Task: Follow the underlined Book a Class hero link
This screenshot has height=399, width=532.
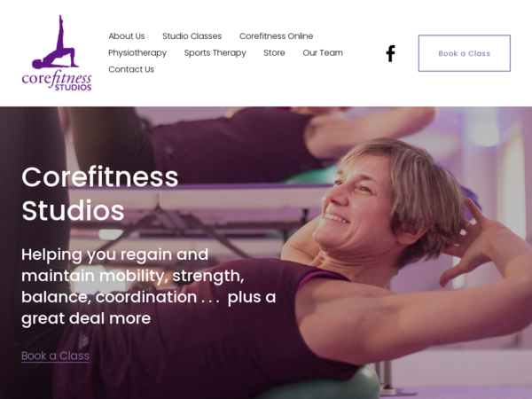Action: (55, 356)
